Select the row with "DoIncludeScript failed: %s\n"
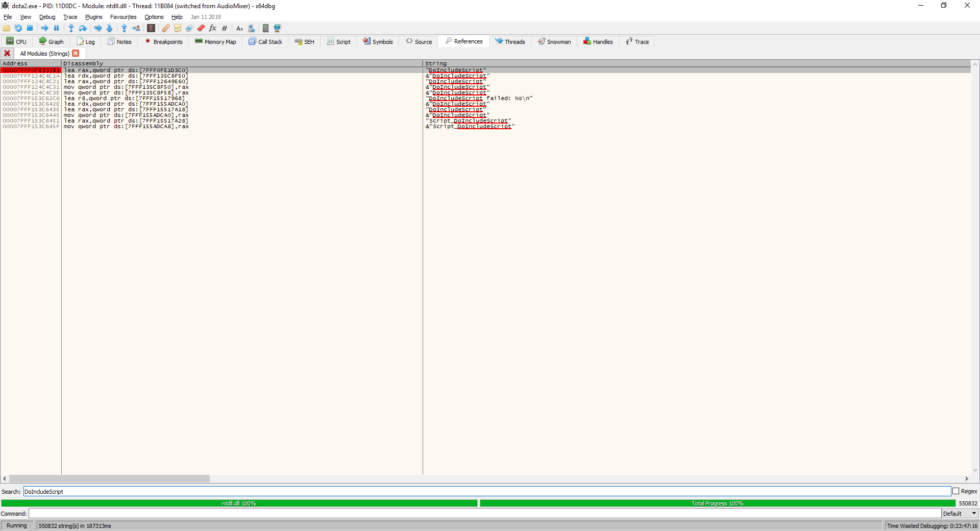This screenshot has height=531, width=980. (485, 98)
